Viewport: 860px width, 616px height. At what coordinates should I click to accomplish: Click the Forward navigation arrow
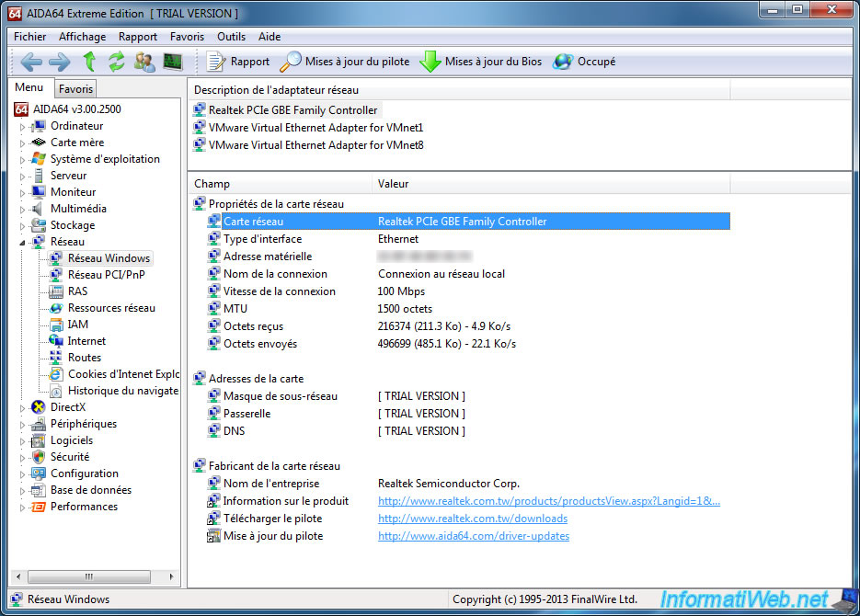tap(59, 62)
